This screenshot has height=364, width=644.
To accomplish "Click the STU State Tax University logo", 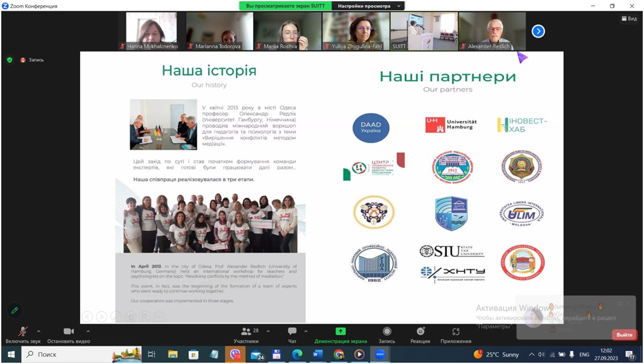I will pos(452,251).
